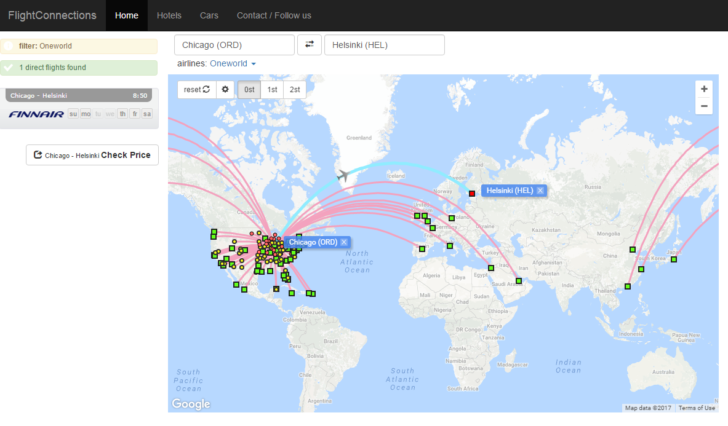Click the green airport marker in Poland
Image resolution: width=728 pixels, height=426 pixels.
452,218
